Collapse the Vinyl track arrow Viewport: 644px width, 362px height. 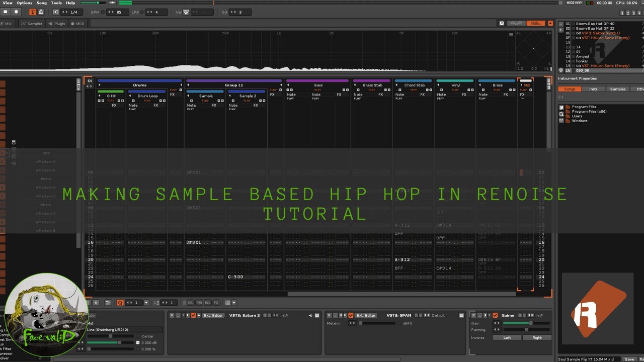point(439,85)
